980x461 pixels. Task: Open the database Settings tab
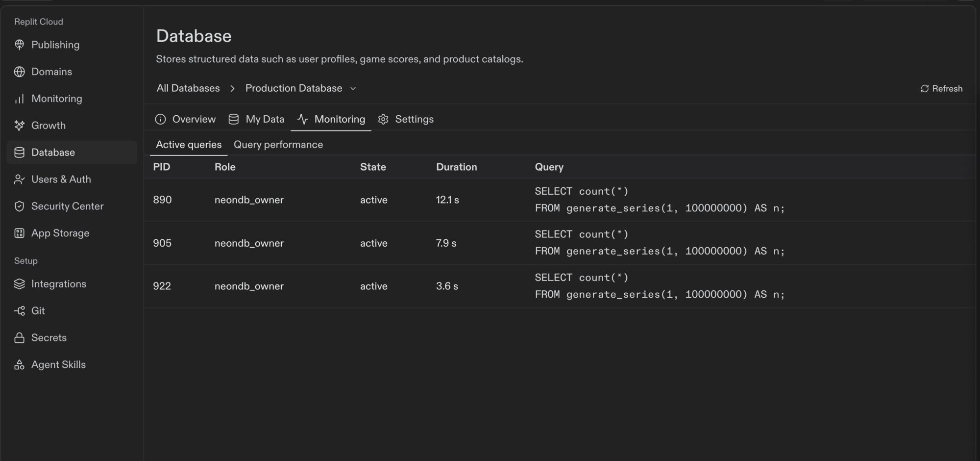[406, 119]
